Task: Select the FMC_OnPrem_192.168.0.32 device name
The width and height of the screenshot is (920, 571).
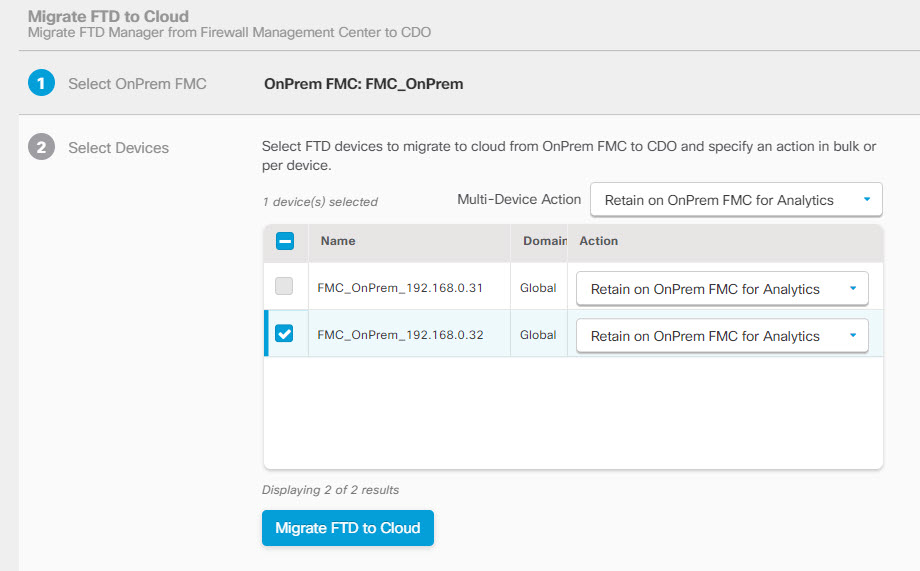Action: coord(400,335)
